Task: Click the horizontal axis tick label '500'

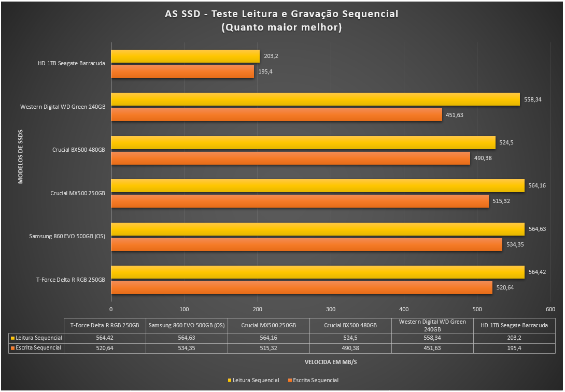Action: [477, 309]
